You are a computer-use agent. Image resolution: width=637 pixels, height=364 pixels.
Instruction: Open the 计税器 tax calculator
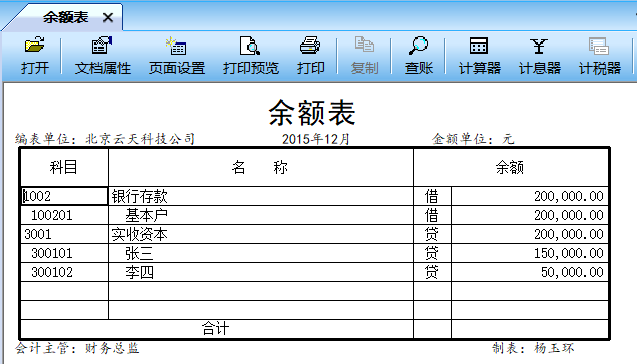click(x=600, y=56)
